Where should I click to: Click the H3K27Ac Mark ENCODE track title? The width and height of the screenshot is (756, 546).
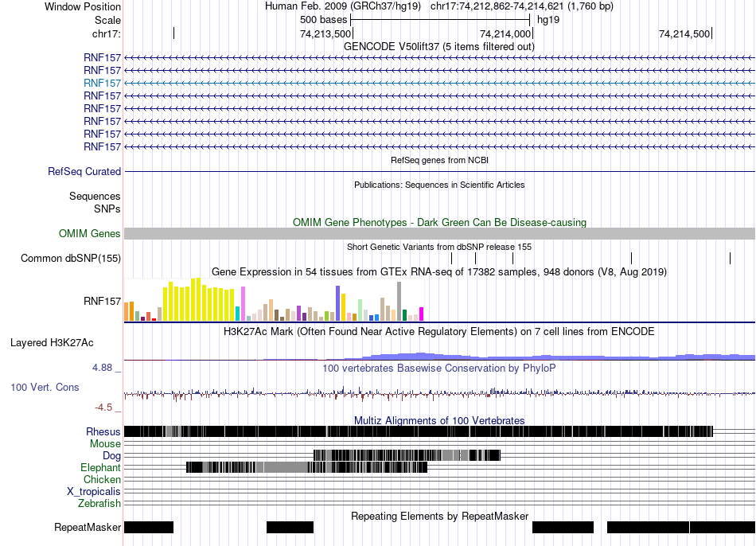pos(439,332)
